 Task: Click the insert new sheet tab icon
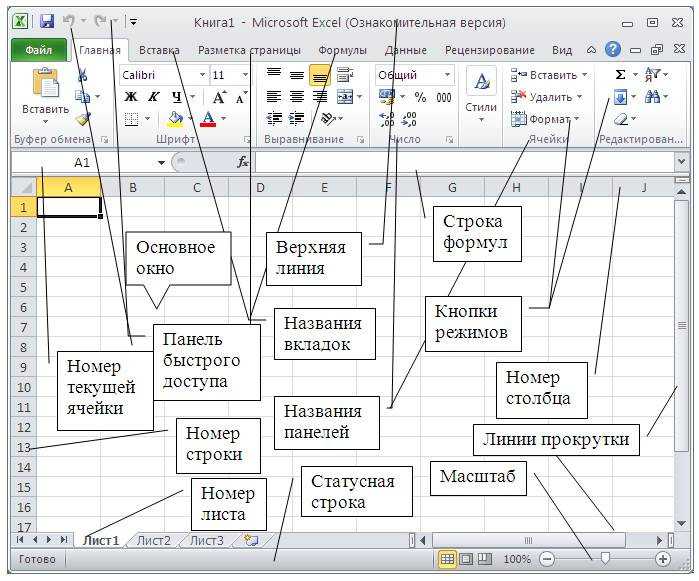point(251,540)
